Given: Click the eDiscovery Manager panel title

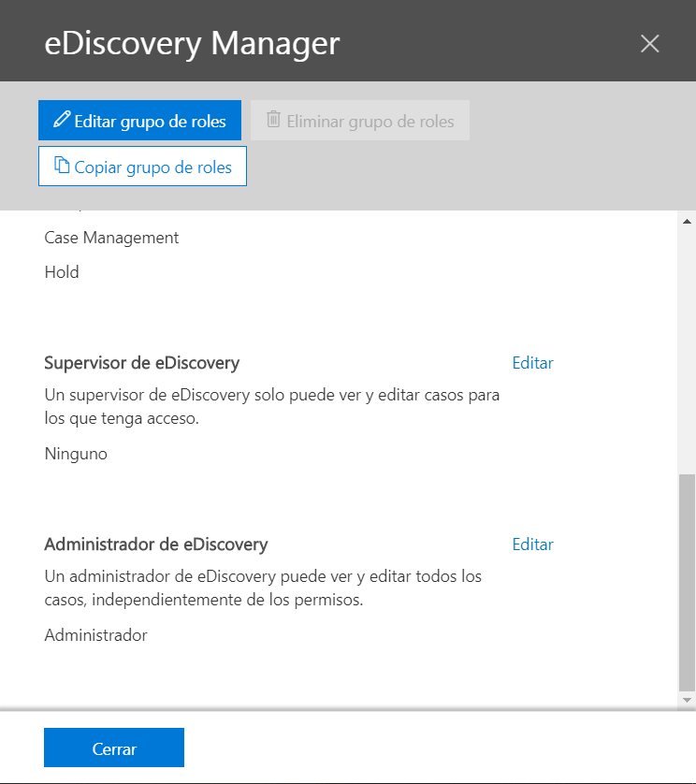Looking at the screenshot, I should point(192,43).
